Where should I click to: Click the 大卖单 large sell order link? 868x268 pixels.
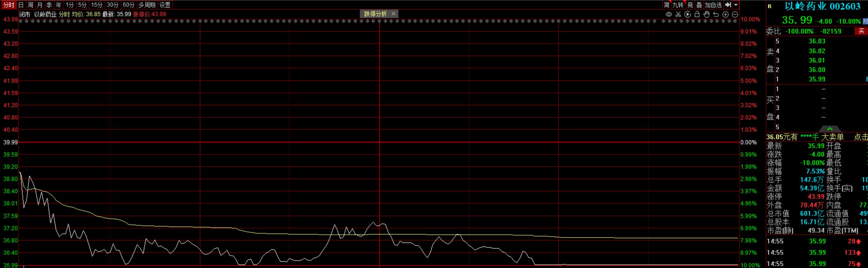832,137
